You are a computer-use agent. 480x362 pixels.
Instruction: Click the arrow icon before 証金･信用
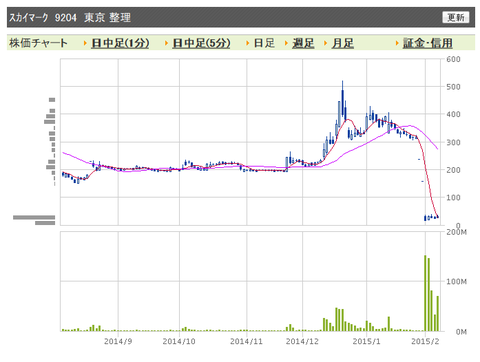[397, 43]
